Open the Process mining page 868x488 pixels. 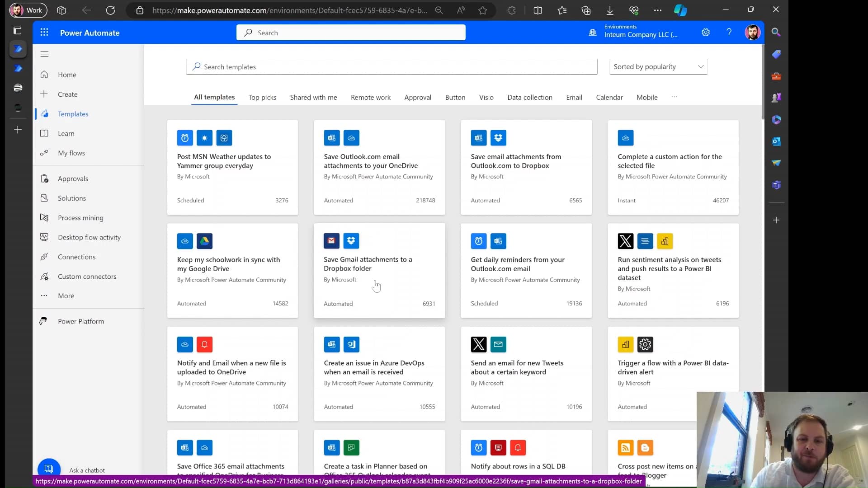[80, 218]
